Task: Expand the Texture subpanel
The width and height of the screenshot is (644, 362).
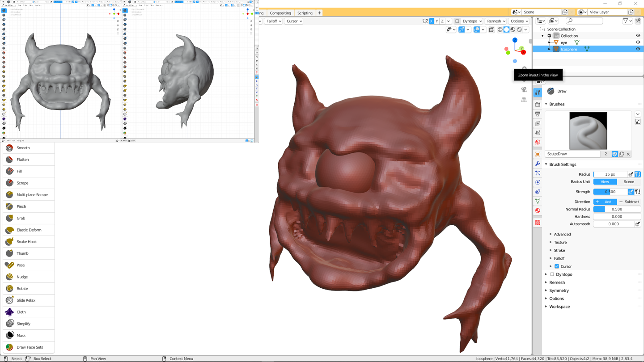Action: 560,242
